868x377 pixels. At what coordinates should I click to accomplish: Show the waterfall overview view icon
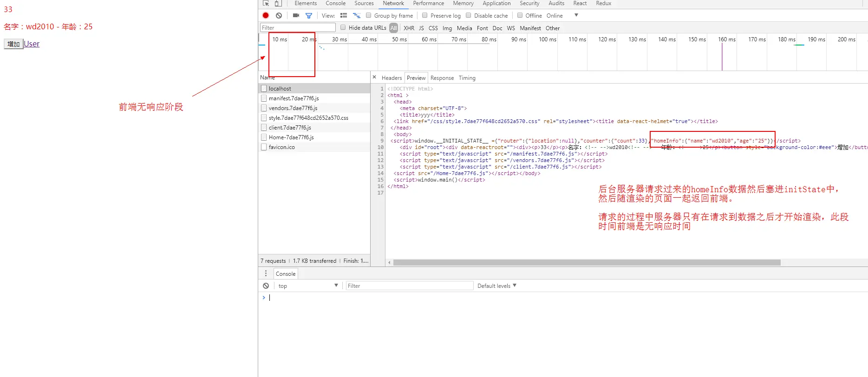click(x=357, y=15)
